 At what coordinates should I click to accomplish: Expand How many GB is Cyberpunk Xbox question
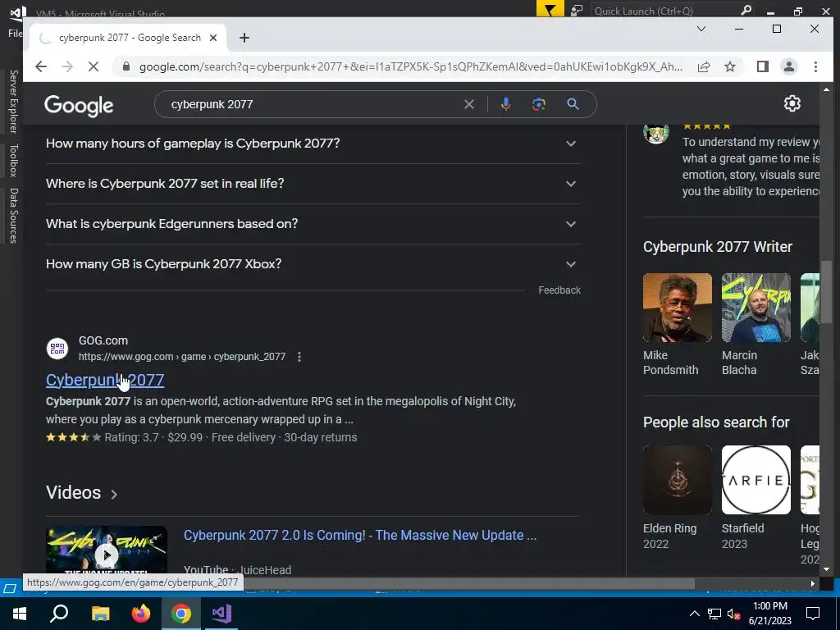(313, 264)
